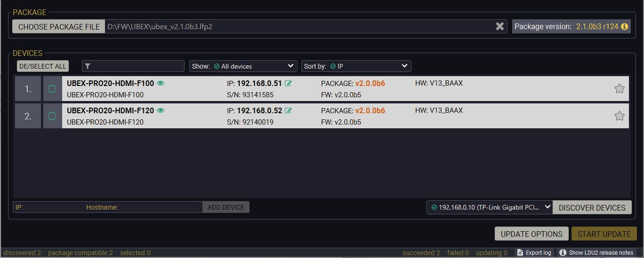The image size is (644, 258).
Task: Open UPDATE OPTIONS
Action: click(531, 234)
